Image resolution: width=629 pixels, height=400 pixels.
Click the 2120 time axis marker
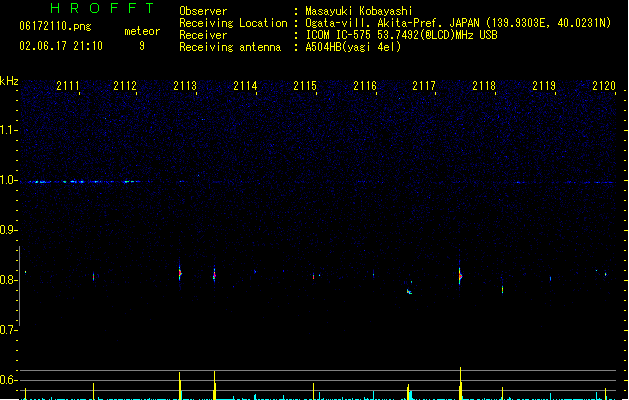604,86
